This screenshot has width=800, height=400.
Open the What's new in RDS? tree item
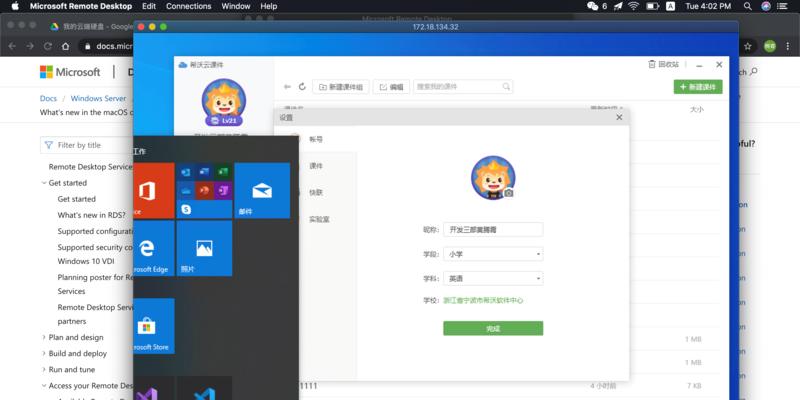(91, 215)
